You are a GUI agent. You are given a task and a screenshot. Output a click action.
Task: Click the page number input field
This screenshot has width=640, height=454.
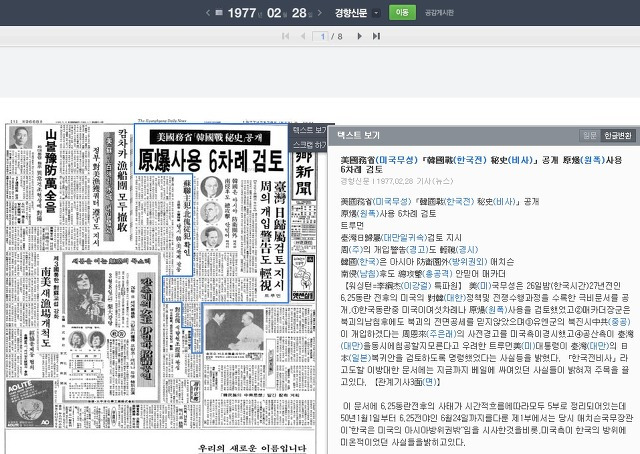320,36
